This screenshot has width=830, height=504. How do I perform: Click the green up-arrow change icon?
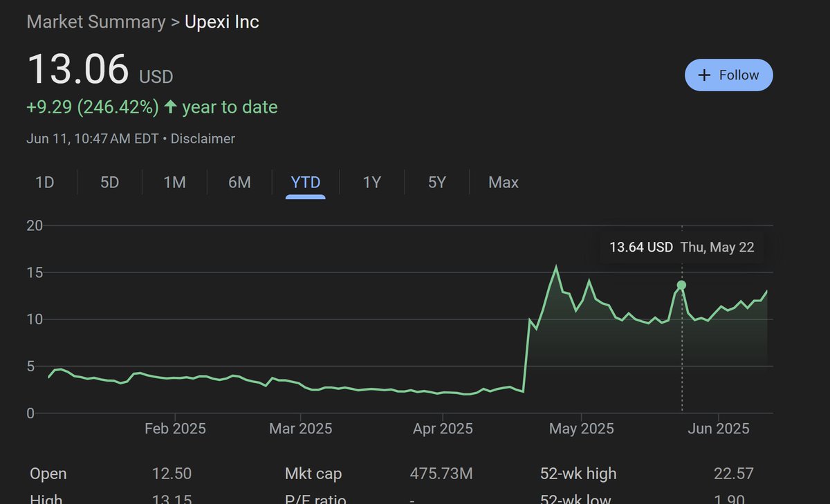pos(170,107)
